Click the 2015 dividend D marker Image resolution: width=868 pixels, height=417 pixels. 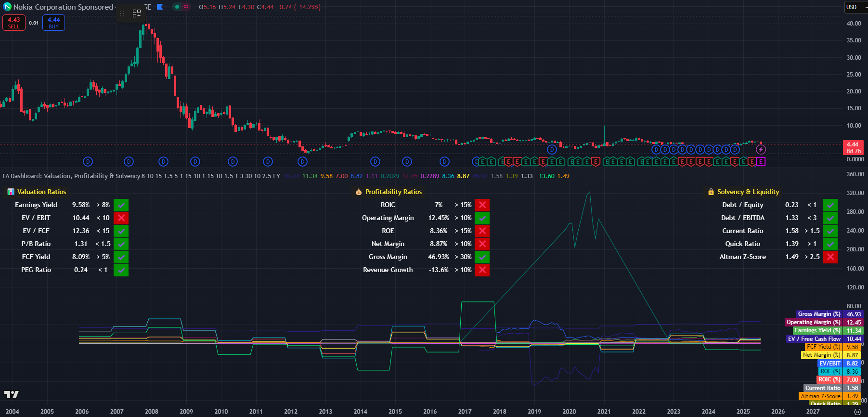click(407, 161)
